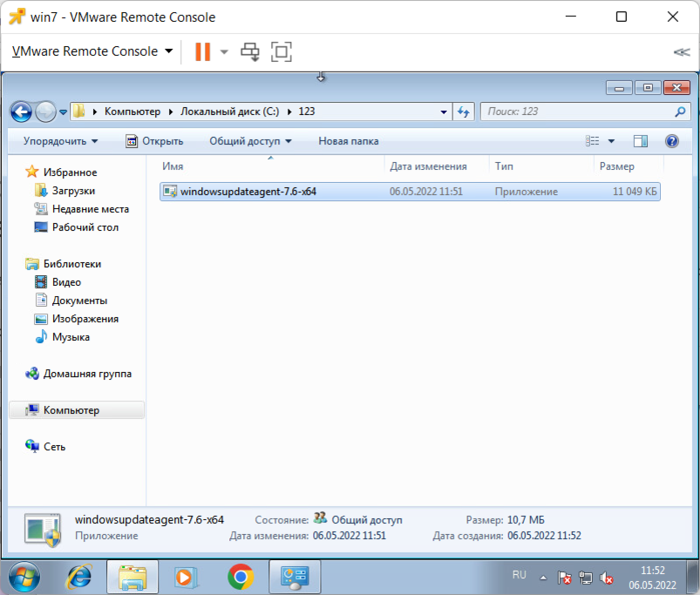700x595 pixels.
Task: Launch Windows Media Player from the taskbar
Action: coord(185,577)
